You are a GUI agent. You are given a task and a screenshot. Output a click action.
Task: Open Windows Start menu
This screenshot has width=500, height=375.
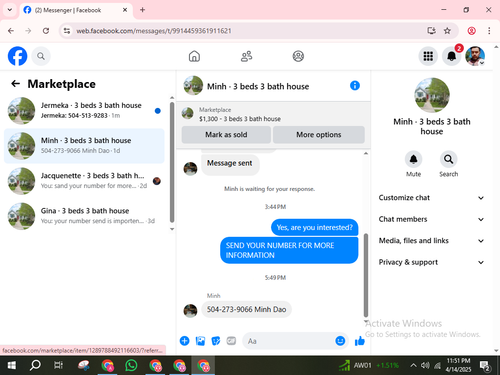(11, 365)
